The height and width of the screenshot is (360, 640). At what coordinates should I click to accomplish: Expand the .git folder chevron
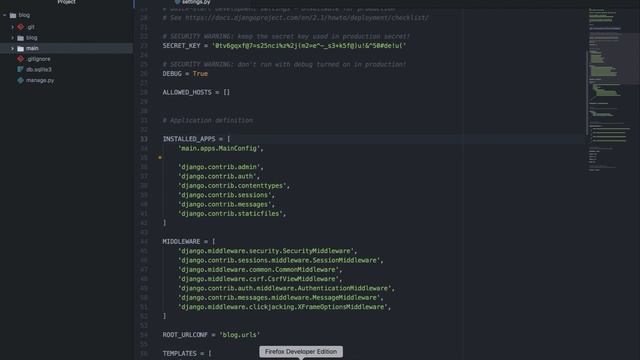point(12,27)
